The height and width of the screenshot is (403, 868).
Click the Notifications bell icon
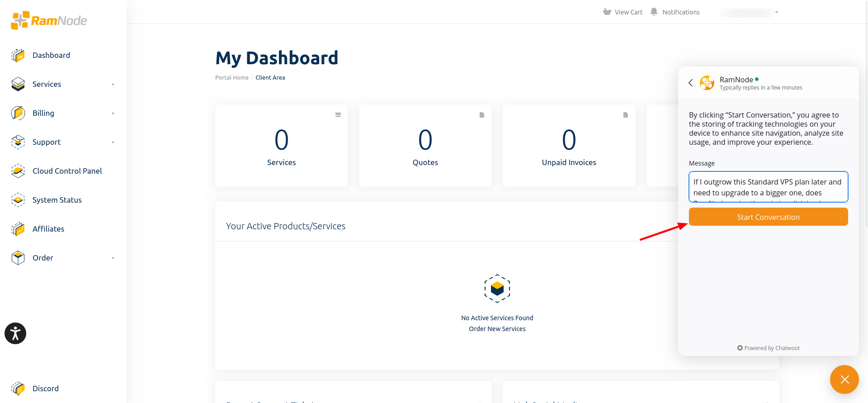click(654, 12)
